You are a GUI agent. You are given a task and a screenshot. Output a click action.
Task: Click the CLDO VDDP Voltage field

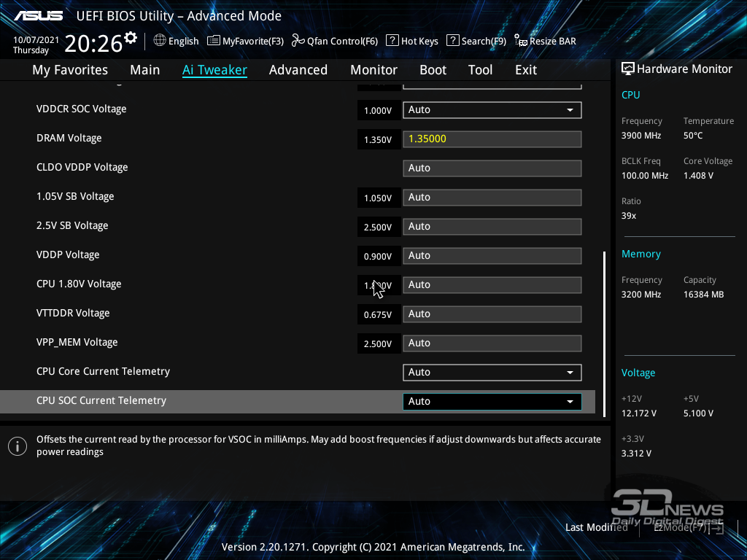point(492,168)
